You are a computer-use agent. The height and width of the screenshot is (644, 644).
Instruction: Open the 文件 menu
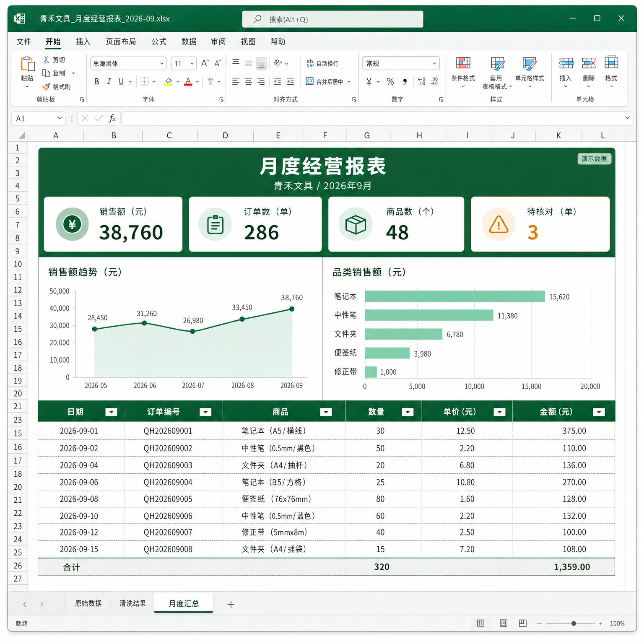pyautogui.click(x=23, y=42)
